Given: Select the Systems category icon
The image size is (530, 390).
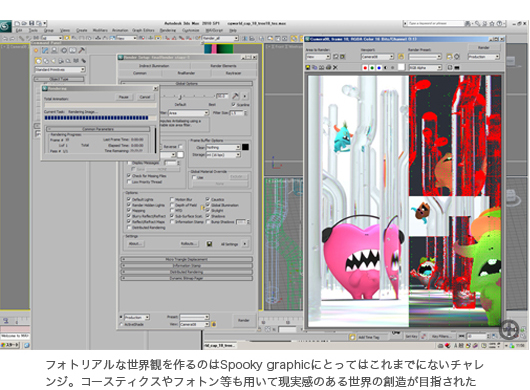Looking at the screenshot, I should coord(83,61).
